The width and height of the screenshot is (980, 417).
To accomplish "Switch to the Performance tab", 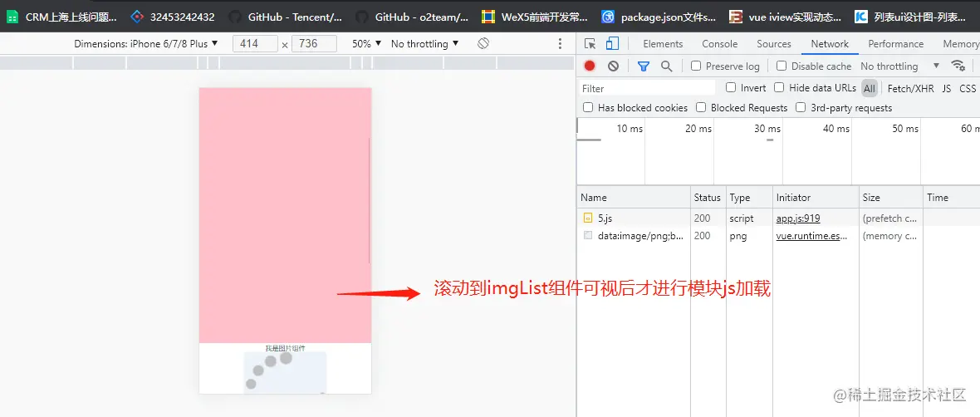I will coord(895,44).
